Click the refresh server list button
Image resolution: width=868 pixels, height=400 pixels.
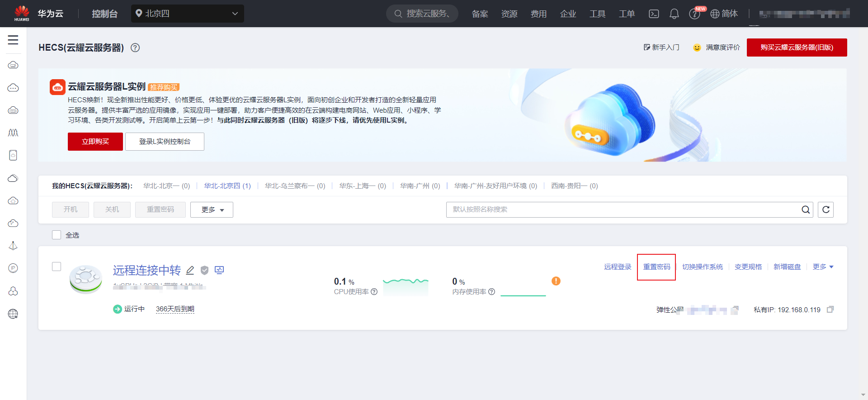click(x=826, y=210)
